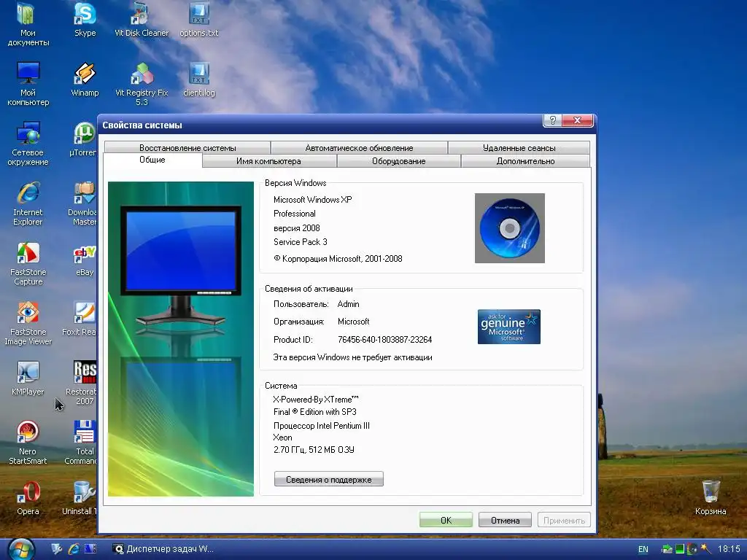Image resolution: width=747 pixels, height=560 pixels.
Task: Select the µTorrent desktop shortcut
Action: [84, 139]
